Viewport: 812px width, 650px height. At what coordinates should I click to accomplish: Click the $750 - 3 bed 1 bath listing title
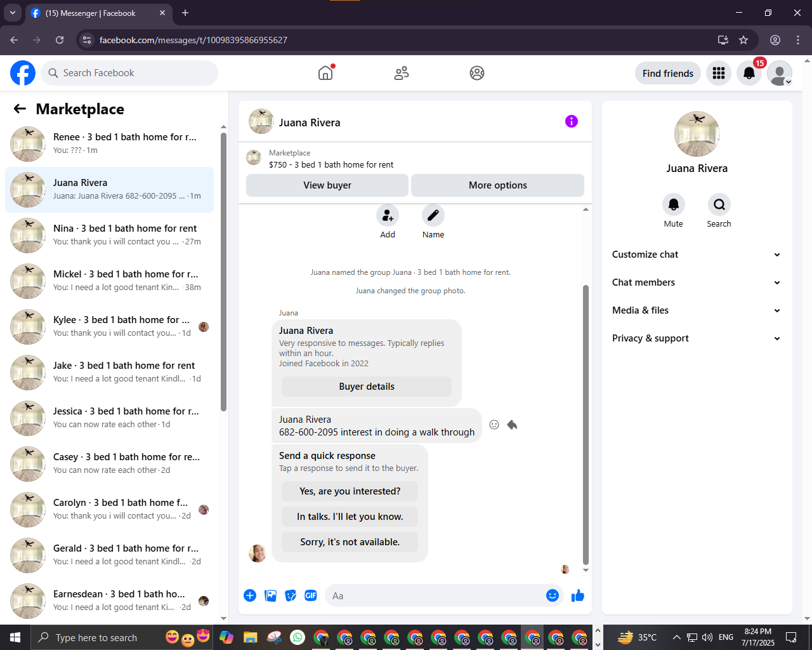pos(331,164)
